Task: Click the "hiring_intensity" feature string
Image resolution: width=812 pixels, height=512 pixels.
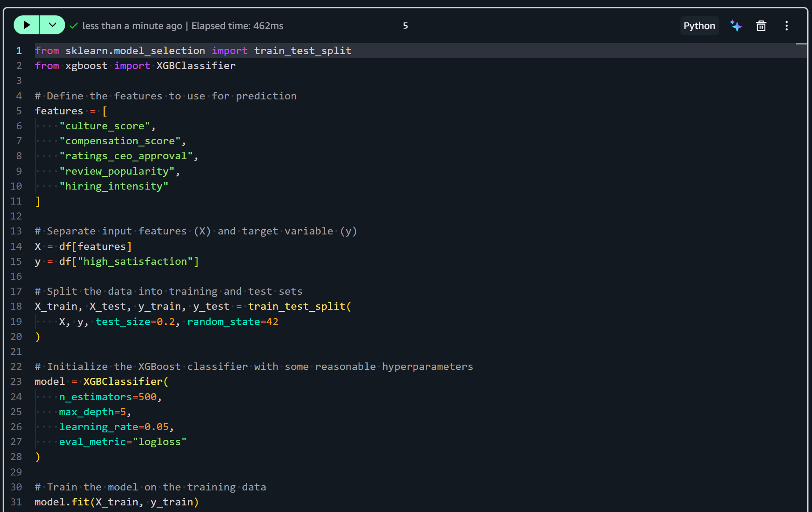Action: click(x=114, y=186)
